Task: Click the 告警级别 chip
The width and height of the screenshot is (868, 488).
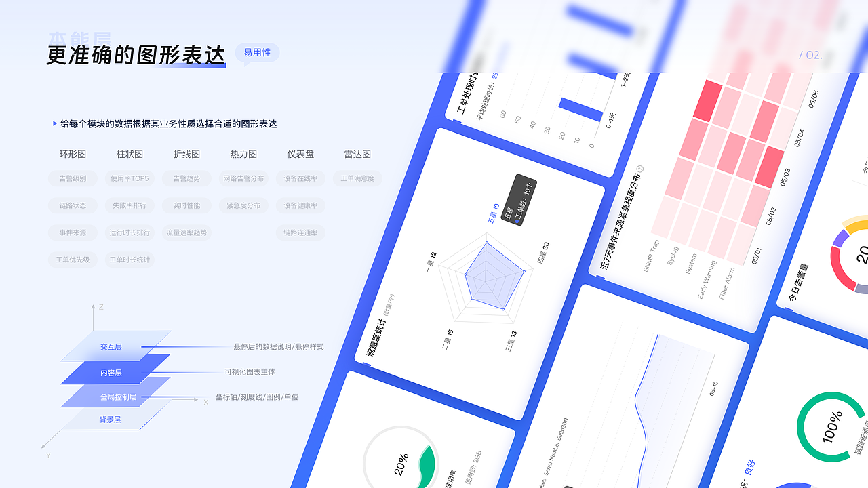Action: 73,179
